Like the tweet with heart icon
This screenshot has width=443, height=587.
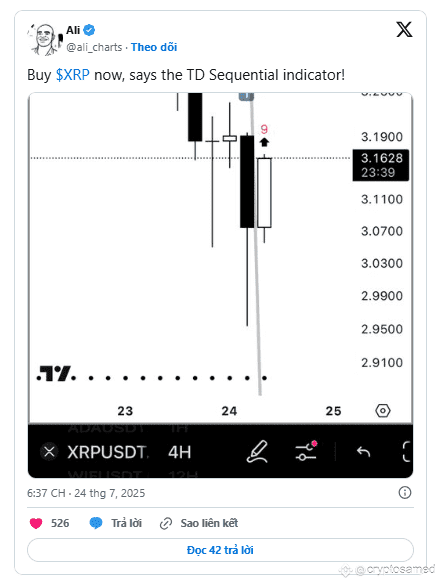pyautogui.click(x=36, y=523)
